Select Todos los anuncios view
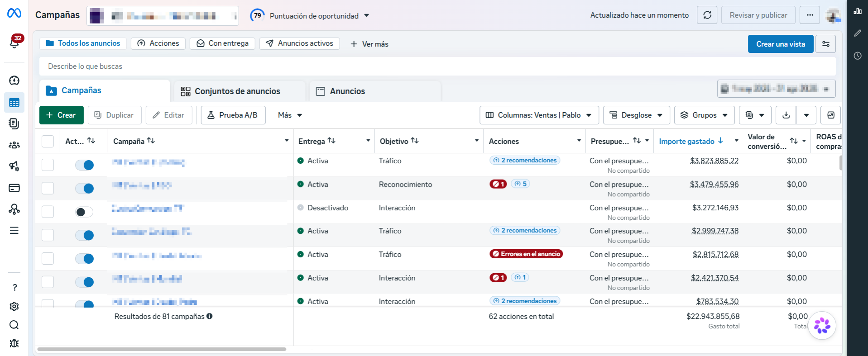 click(83, 43)
